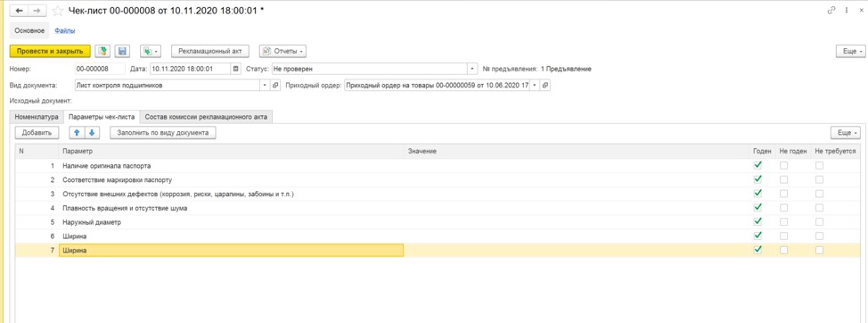
Task: Click the post document icon
Action: coord(102,51)
